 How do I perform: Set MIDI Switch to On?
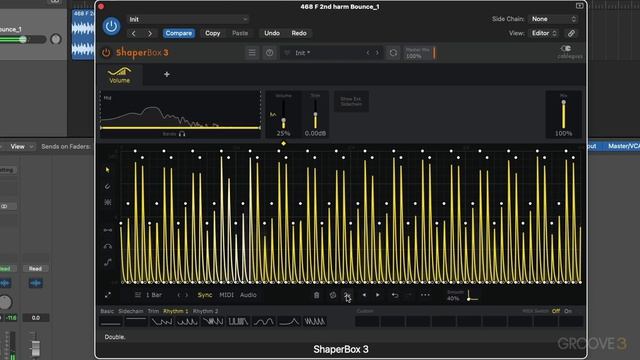coord(568,311)
